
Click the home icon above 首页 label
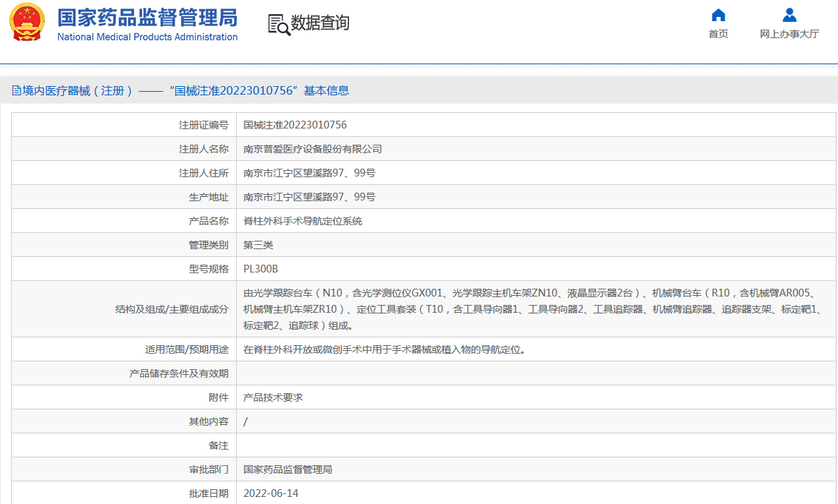point(718,15)
